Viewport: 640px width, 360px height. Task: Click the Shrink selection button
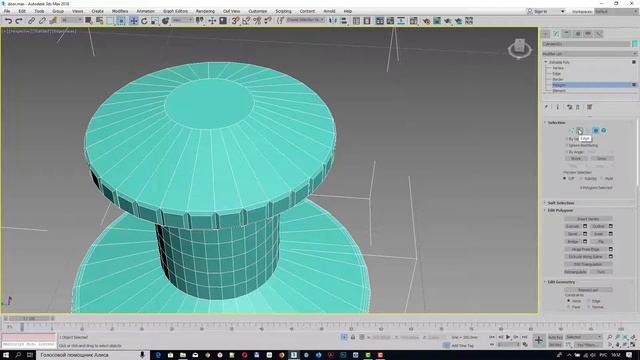[576, 158]
